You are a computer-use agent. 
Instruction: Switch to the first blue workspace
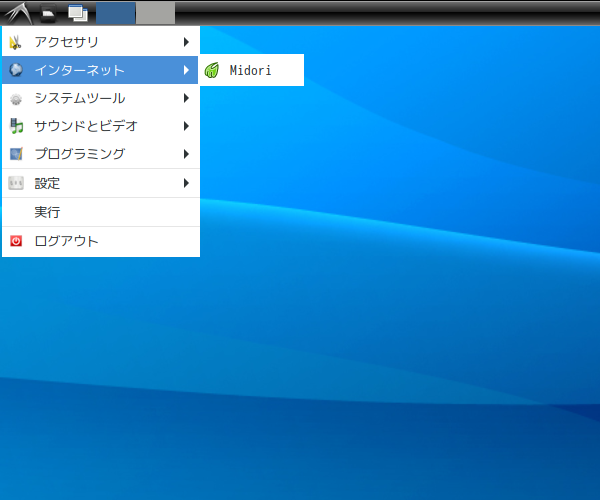[x=115, y=13]
